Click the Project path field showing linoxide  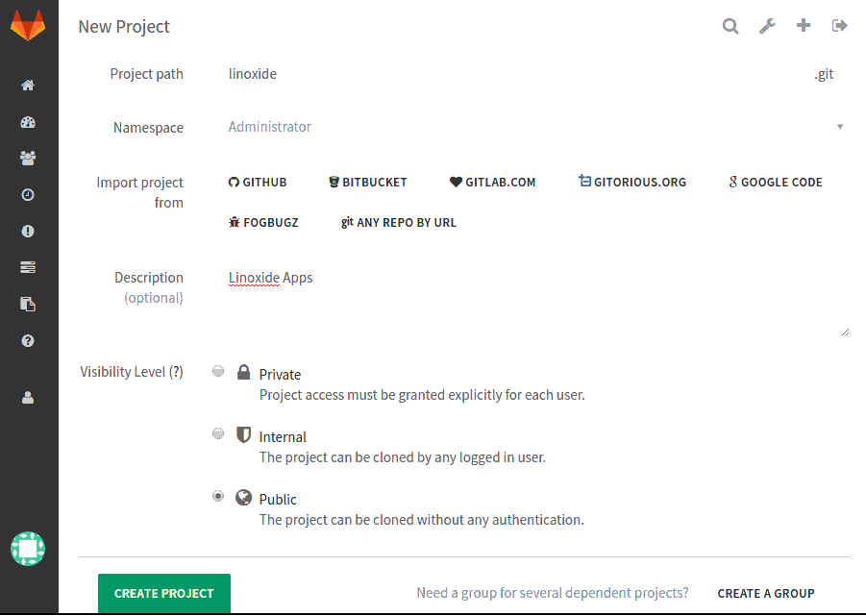384,74
